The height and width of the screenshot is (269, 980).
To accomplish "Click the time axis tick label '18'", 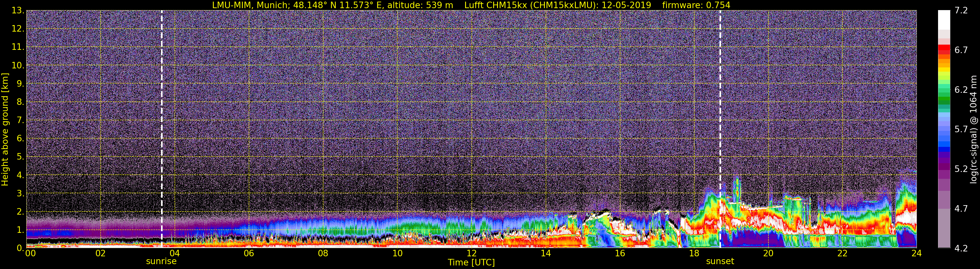I will coord(694,253).
